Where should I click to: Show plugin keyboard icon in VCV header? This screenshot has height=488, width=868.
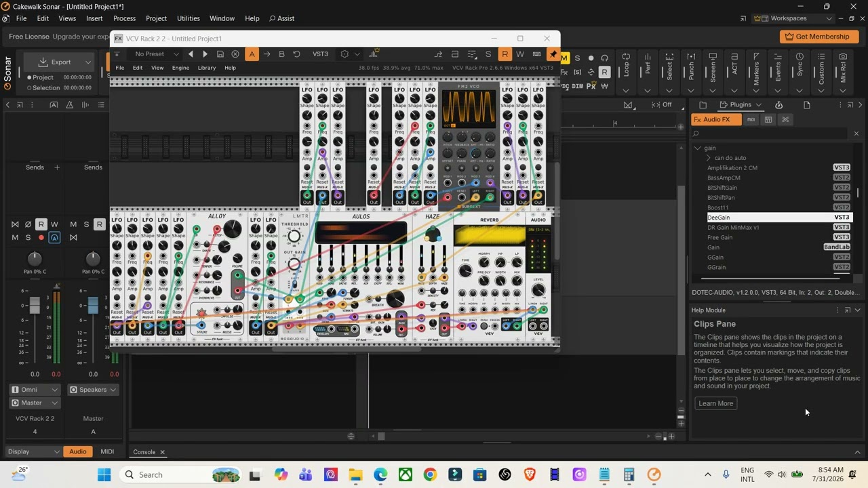point(537,54)
